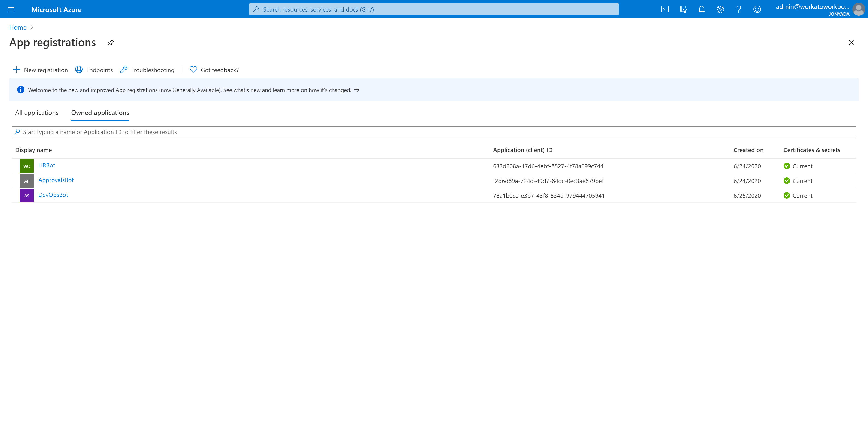Open the Endpoints panel

coord(94,70)
